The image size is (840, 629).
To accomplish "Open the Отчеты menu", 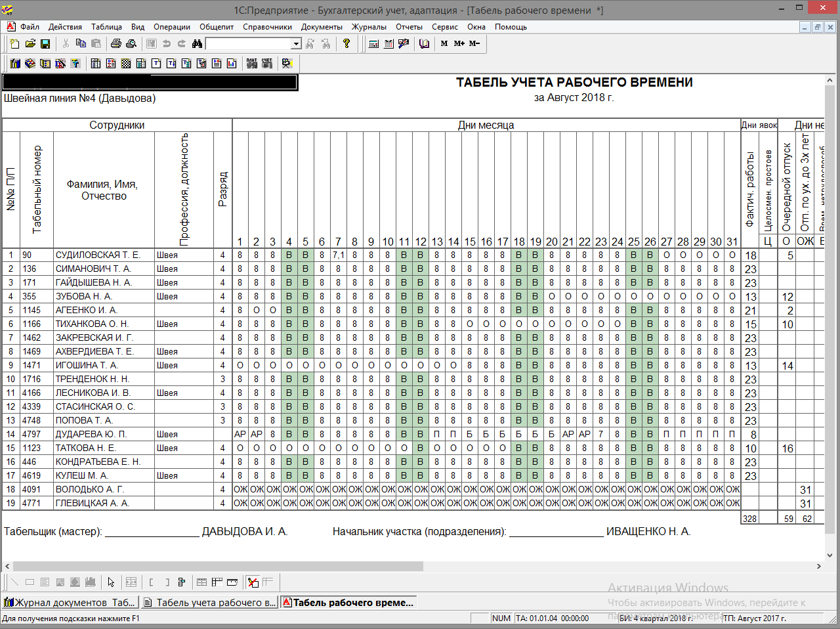I will click(x=409, y=27).
